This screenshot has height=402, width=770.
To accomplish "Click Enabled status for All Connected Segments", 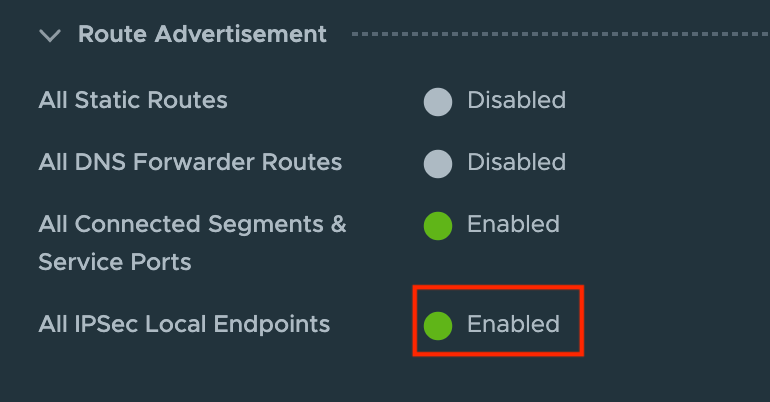I will coord(513,224).
